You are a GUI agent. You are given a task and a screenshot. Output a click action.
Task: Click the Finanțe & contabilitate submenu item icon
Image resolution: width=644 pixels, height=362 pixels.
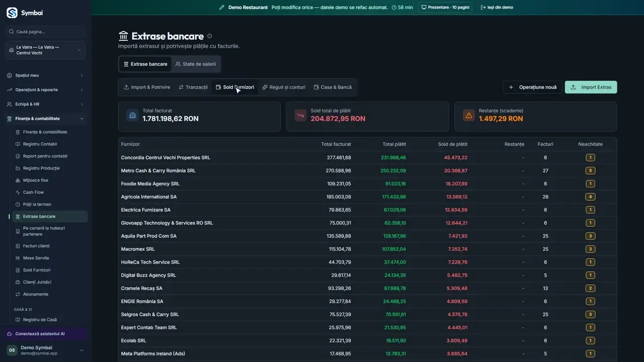(x=18, y=132)
